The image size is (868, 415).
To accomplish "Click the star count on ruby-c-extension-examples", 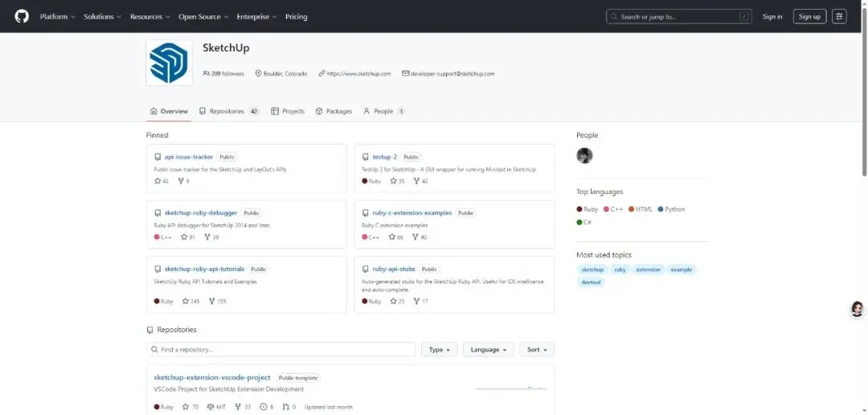I will point(395,237).
